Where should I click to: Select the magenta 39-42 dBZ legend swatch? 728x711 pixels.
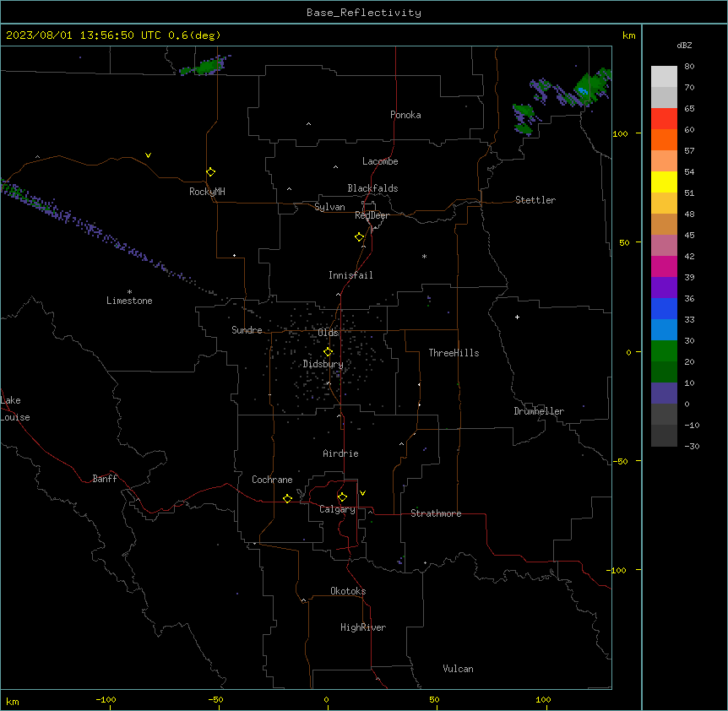[664, 266]
